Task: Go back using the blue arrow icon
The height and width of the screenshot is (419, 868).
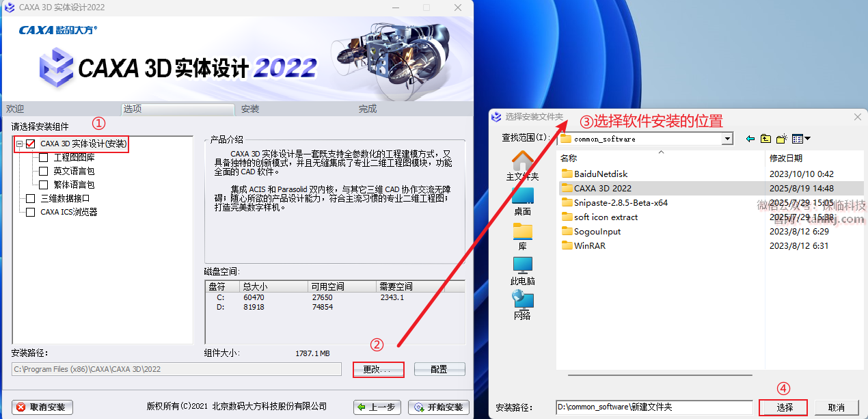Action: coord(750,139)
